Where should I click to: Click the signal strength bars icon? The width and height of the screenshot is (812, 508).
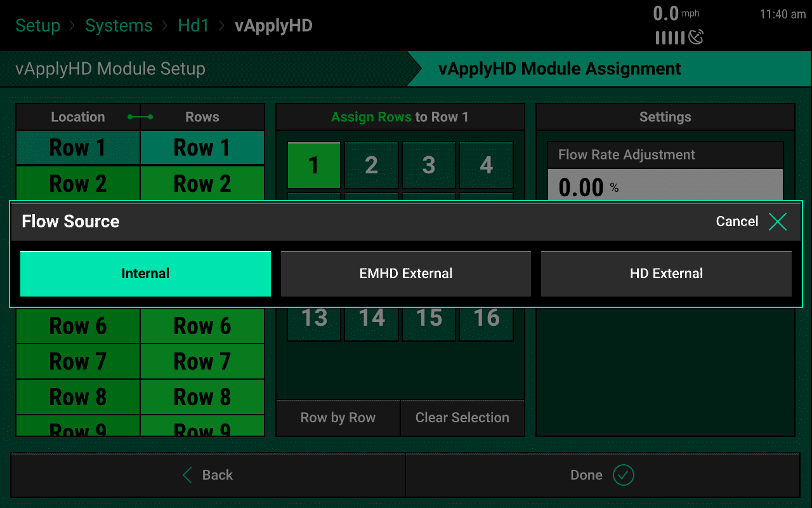[670, 37]
